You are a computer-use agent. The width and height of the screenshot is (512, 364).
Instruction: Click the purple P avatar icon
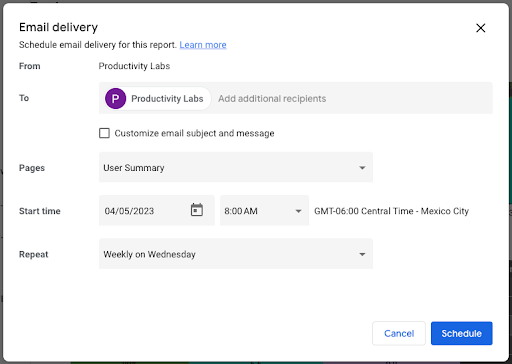pyautogui.click(x=115, y=99)
